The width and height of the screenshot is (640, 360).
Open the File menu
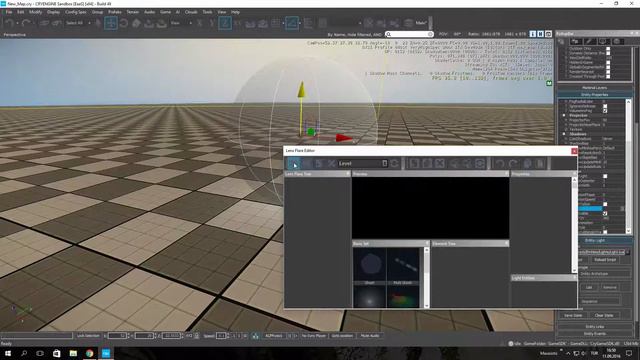pyautogui.click(x=9, y=12)
